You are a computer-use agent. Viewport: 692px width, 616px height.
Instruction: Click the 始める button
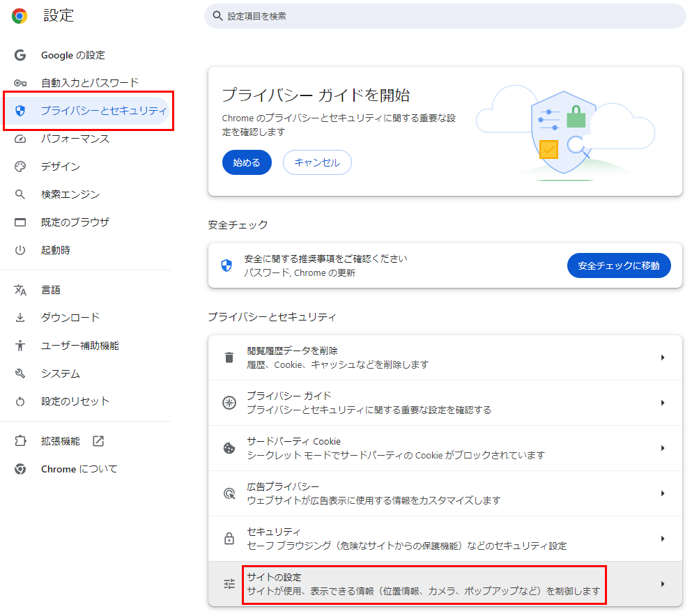click(247, 162)
